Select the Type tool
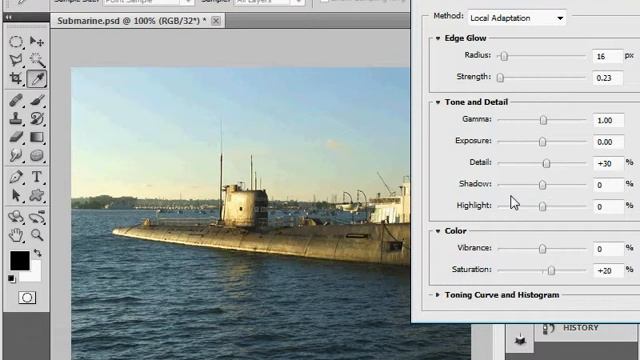This screenshot has height=360, width=640. [37, 177]
